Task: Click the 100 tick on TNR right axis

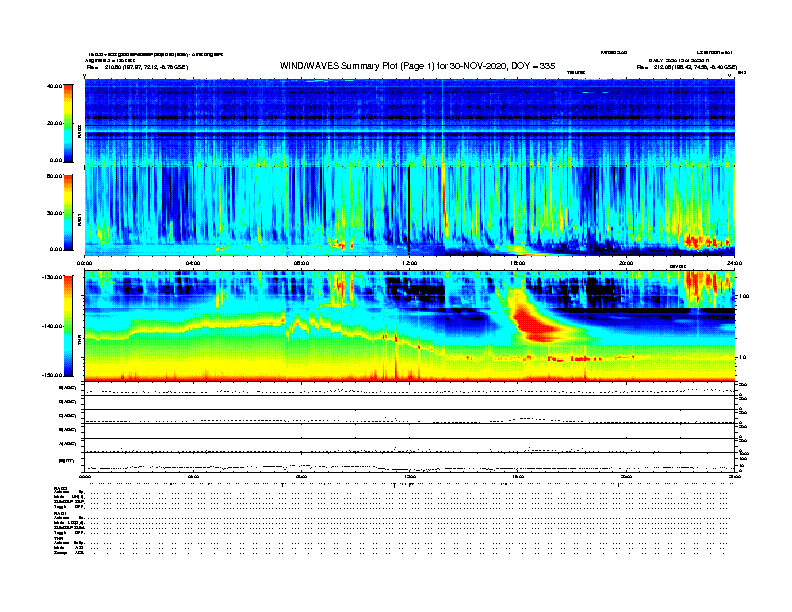Action: coord(745,296)
